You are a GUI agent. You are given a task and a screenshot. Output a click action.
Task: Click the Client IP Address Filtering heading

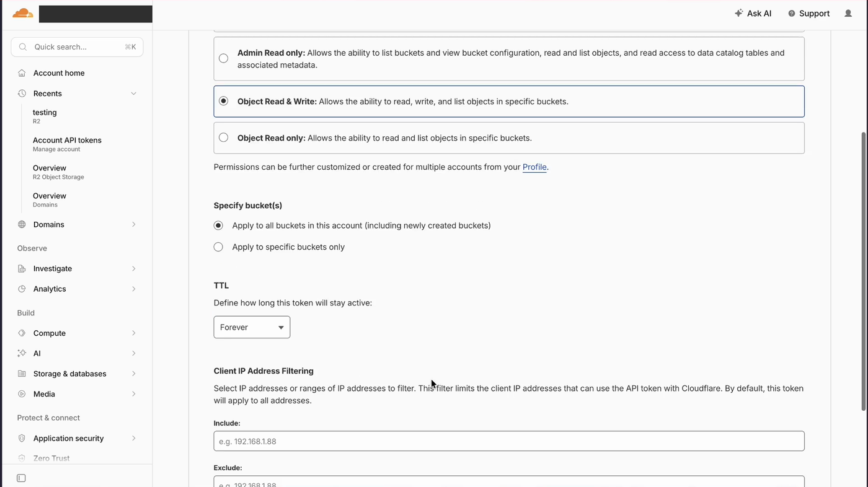(x=263, y=371)
